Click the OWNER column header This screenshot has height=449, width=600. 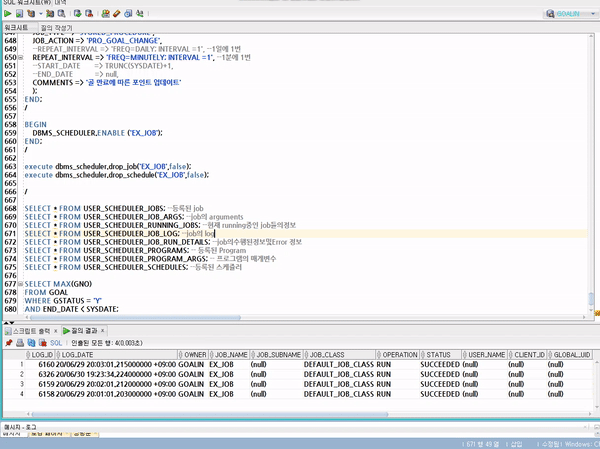(x=192, y=355)
